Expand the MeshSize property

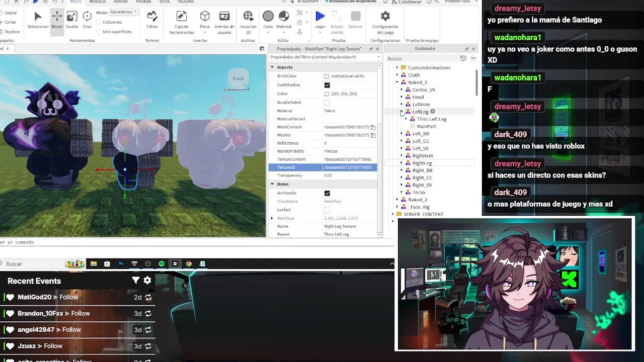pos(272,218)
